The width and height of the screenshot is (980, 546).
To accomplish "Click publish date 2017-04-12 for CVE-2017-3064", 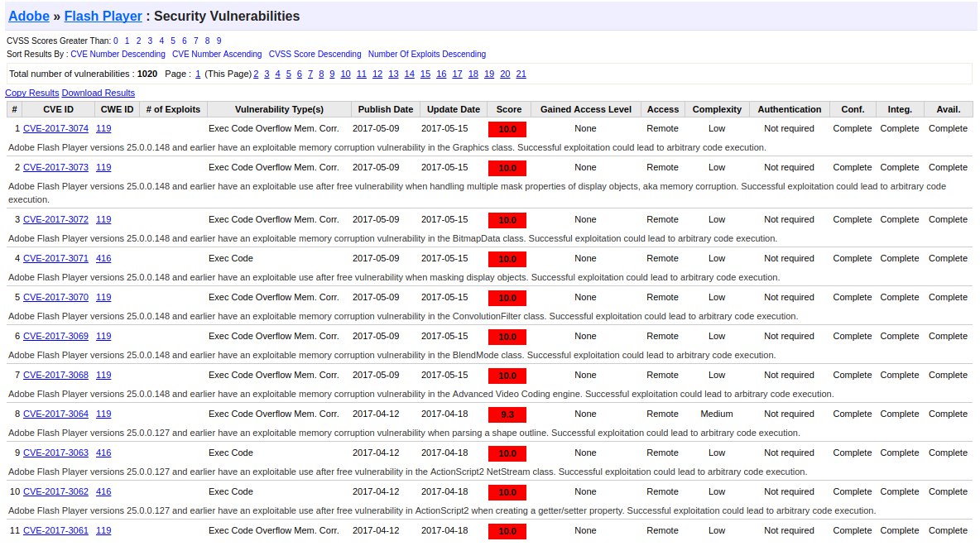I will (376, 414).
